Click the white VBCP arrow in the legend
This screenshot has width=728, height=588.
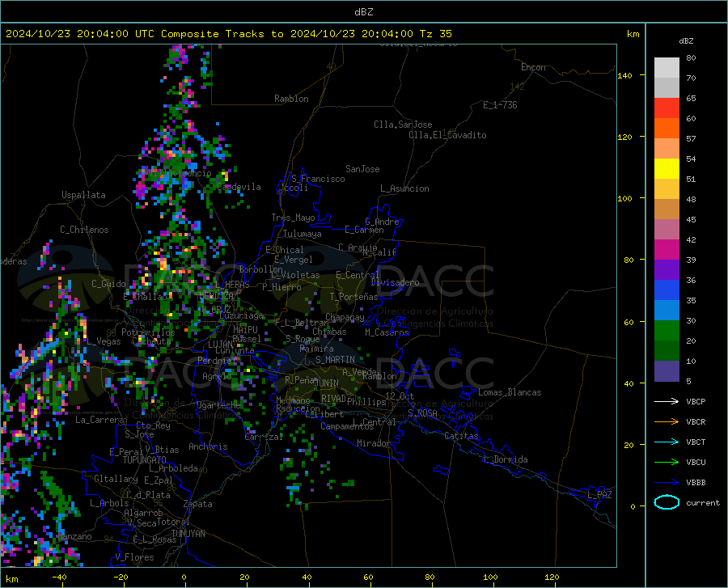tap(667, 401)
